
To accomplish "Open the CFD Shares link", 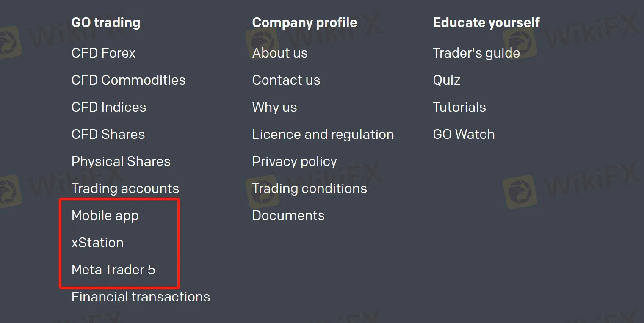I will (x=108, y=134).
